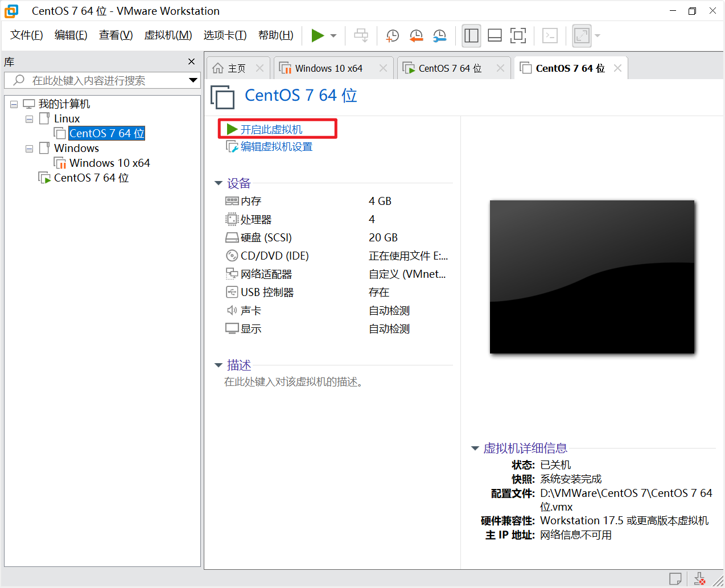Click the 内存 memory device row
Image resolution: width=725 pixels, height=588 pixels.
coord(338,201)
